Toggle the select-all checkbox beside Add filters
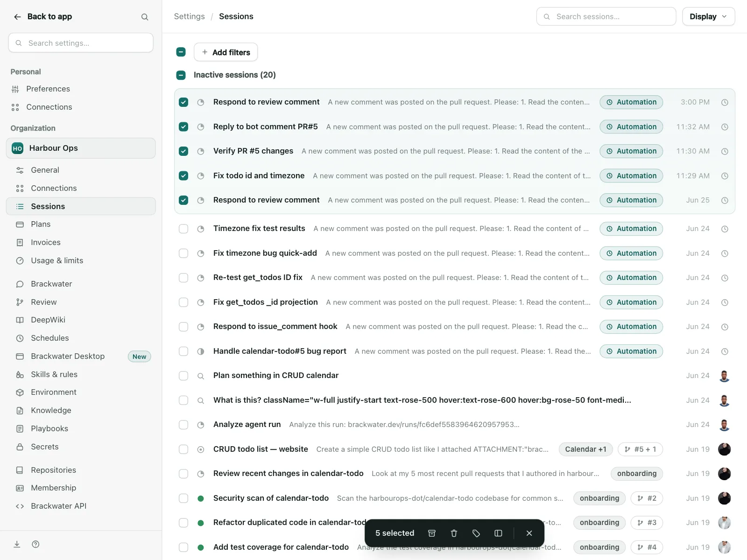Screen dimensions: 747x560 [x=181, y=52]
